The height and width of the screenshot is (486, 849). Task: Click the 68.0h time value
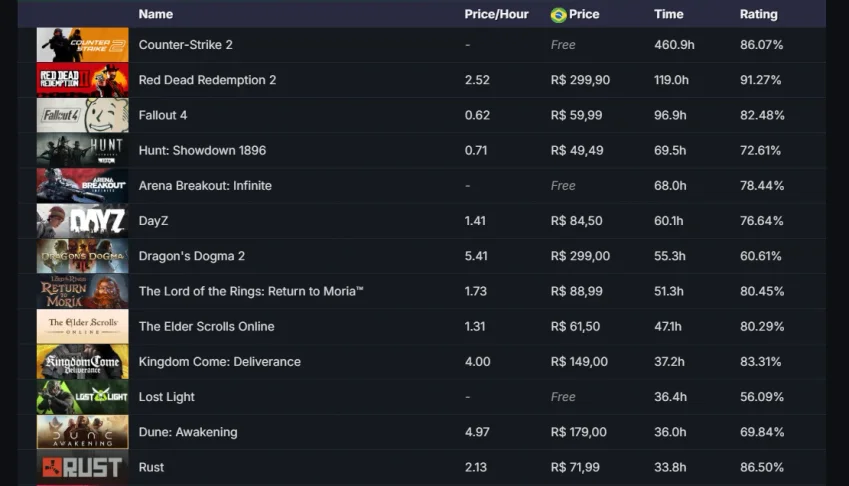(x=670, y=186)
